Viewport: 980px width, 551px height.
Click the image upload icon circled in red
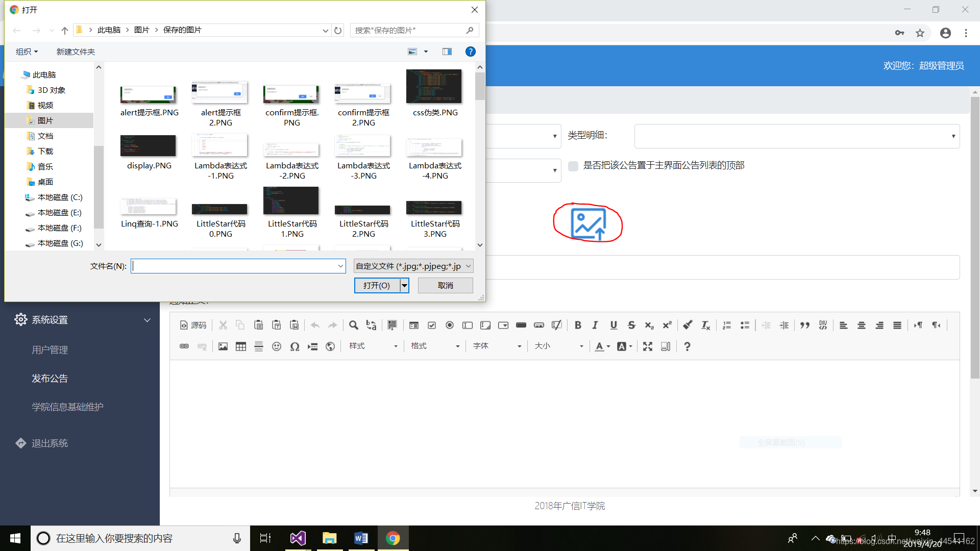tap(588, 223)
